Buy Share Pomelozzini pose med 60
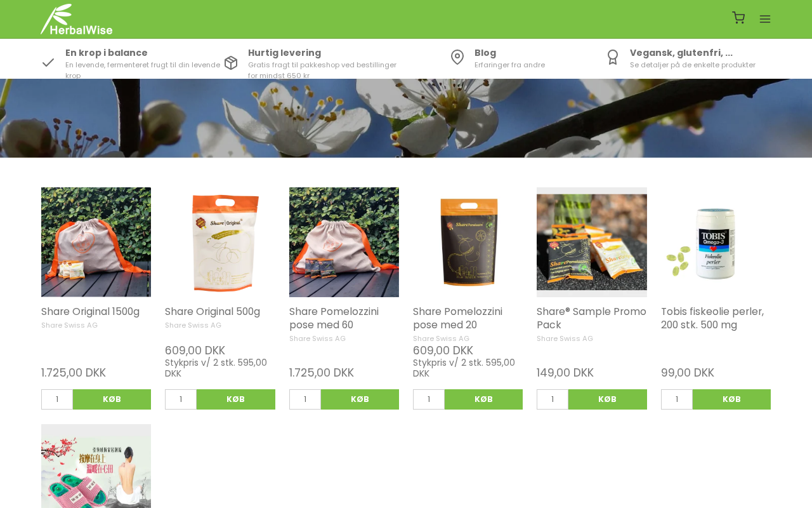This screenshot has width=812, height=508. [360, 399]
